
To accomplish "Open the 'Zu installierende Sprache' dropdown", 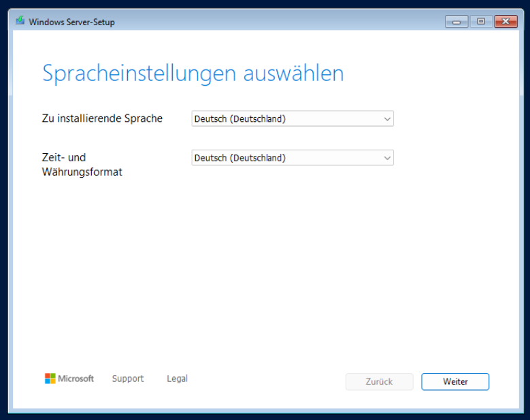I will (293, 118).
